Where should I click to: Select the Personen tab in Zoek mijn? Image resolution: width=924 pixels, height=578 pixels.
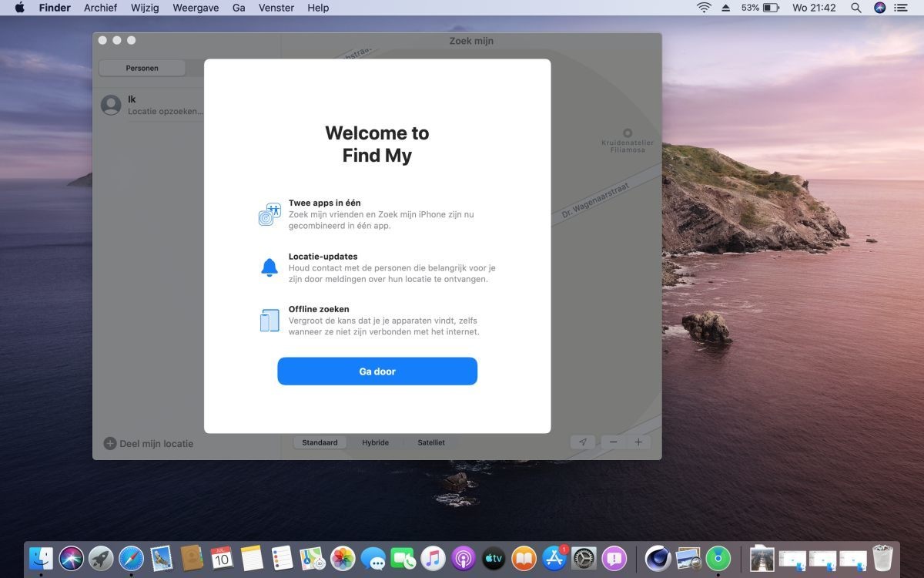click(142, 68)
